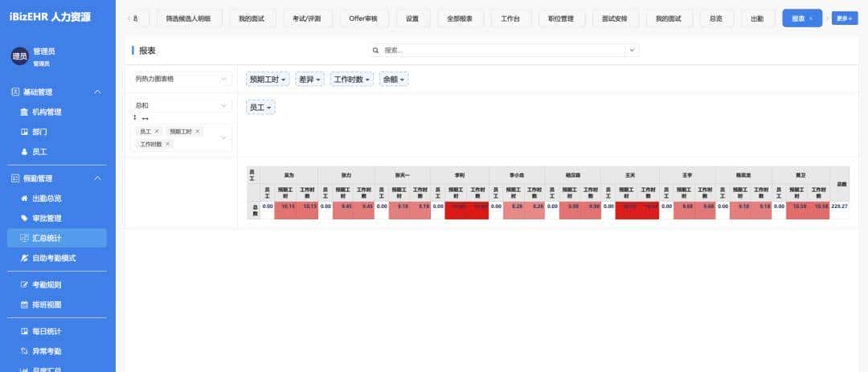Click the magnifier icon in search box
This screenshot has height=372, width=868.
375,51
